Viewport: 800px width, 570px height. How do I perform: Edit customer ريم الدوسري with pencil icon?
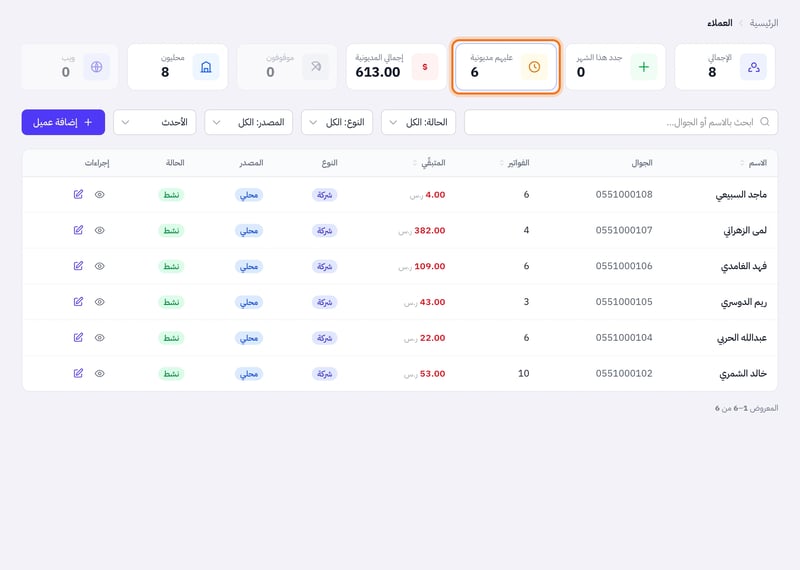[78, 302]
